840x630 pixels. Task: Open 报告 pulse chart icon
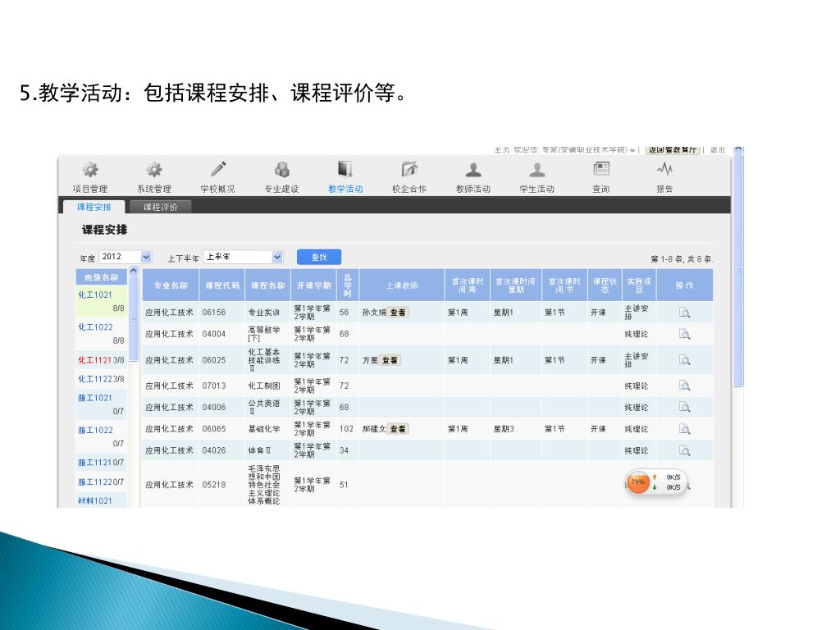(664, 169)
